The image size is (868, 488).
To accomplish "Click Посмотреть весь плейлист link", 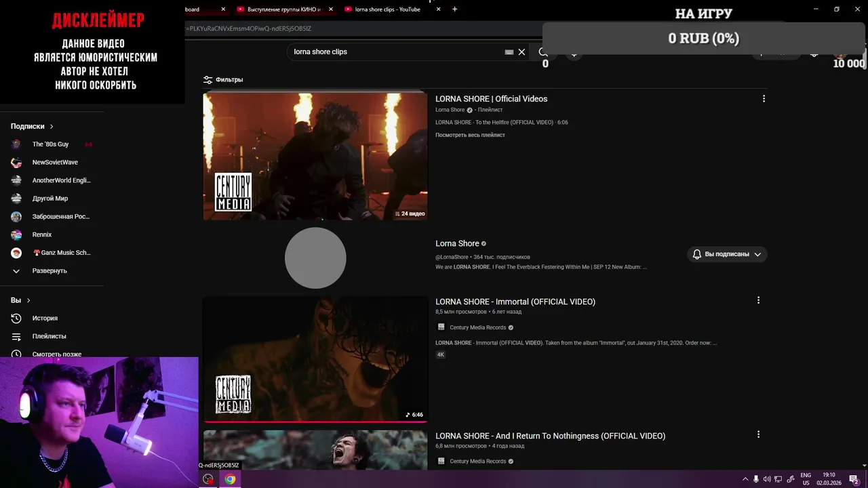I will 470,135.
